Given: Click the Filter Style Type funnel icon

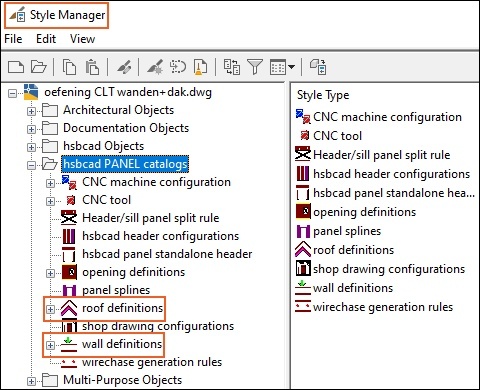Looking at the screenshot, I should (x=255, y=67).
